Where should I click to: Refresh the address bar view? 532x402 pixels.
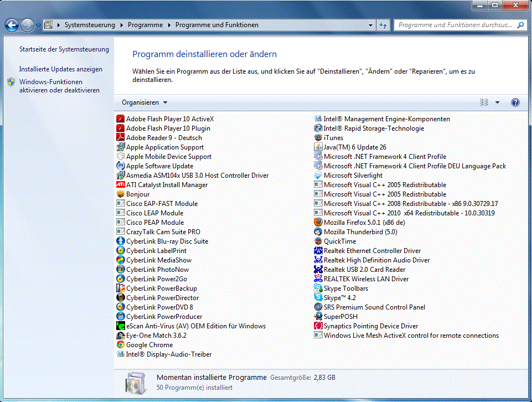pyautogui.click(x=383, y=25)
